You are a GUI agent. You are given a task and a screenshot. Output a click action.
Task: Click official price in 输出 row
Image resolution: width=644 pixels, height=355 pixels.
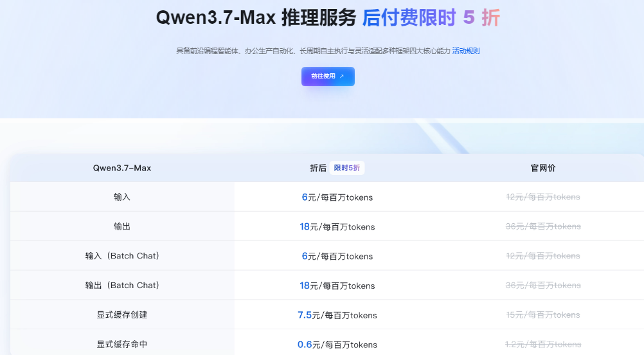coord(543,226)
